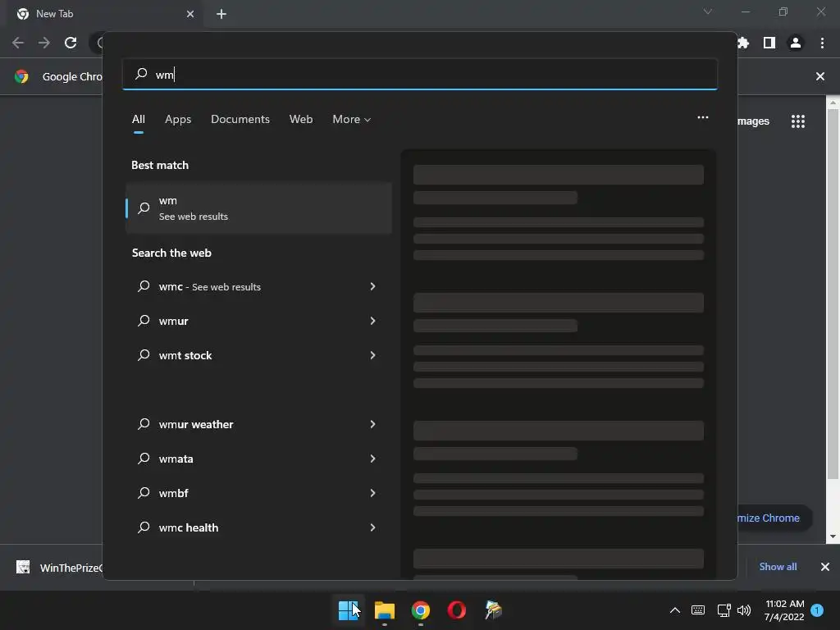This screenshot has width=840, height=630.
Task: Open the notification badge in taskbar
Action: (817, 610)
